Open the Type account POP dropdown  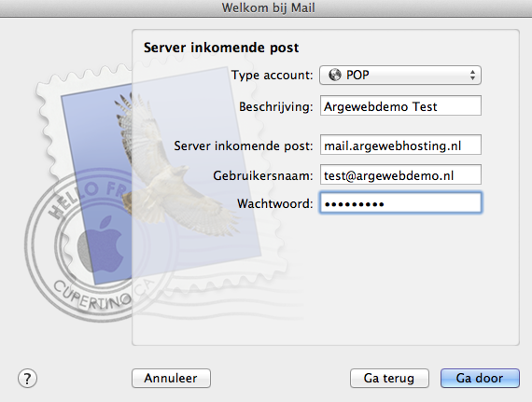400,75
